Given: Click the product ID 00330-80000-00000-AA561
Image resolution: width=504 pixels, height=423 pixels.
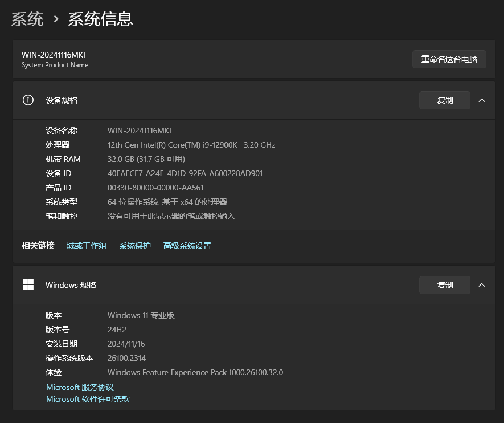Looking at the screenshot, I should [155, 188].
